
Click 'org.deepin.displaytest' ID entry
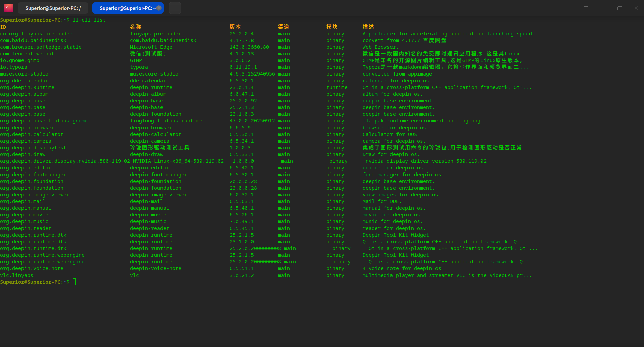click(33, 148)
